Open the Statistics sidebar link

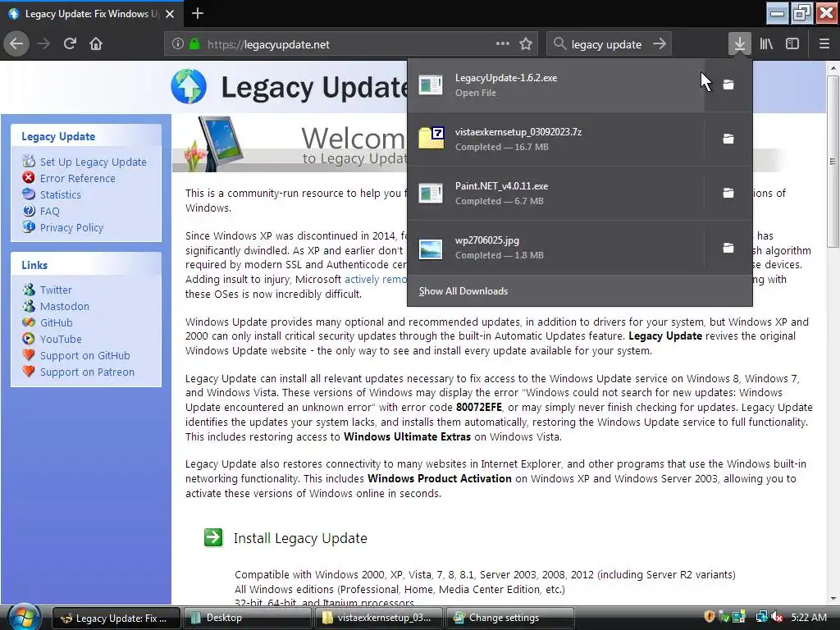(x=60, y=195)
